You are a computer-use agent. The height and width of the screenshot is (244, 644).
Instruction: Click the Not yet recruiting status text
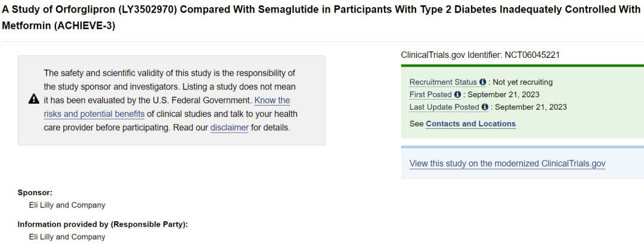click(x=523, y=82)
